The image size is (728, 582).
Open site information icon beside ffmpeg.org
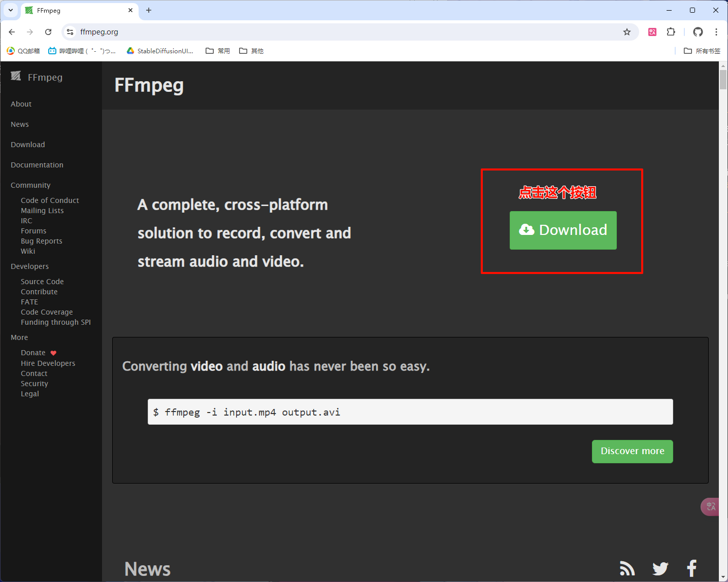(x=70, y=32)
